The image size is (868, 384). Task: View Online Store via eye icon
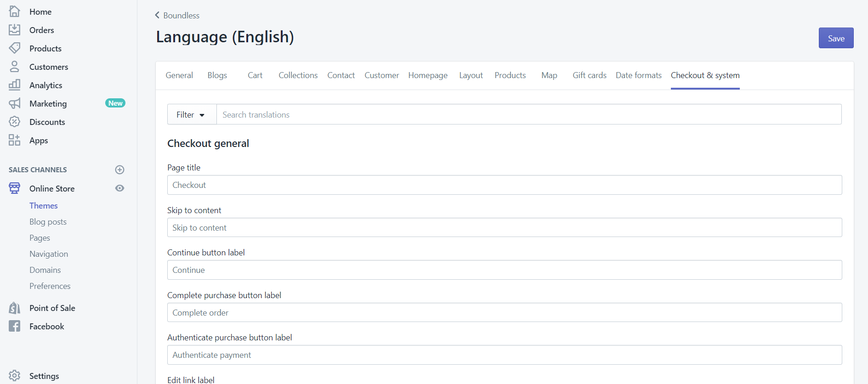119,188
